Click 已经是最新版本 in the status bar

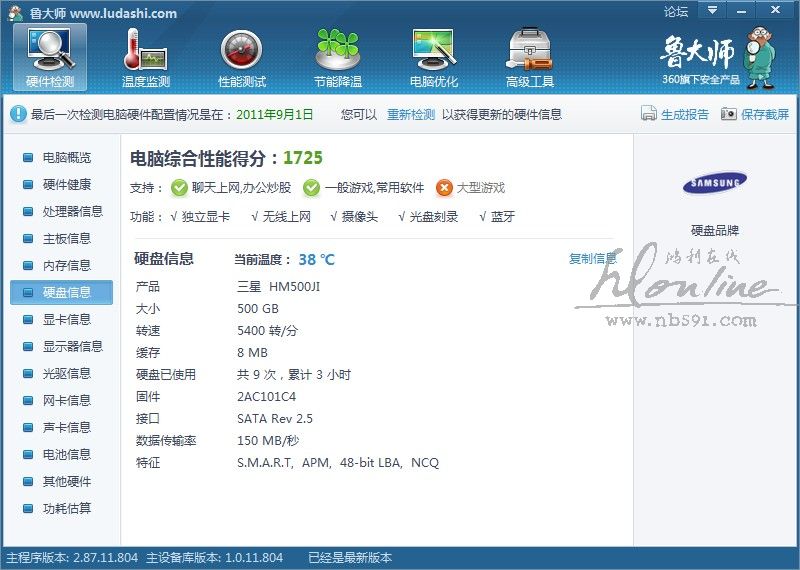tap(350, 558)
